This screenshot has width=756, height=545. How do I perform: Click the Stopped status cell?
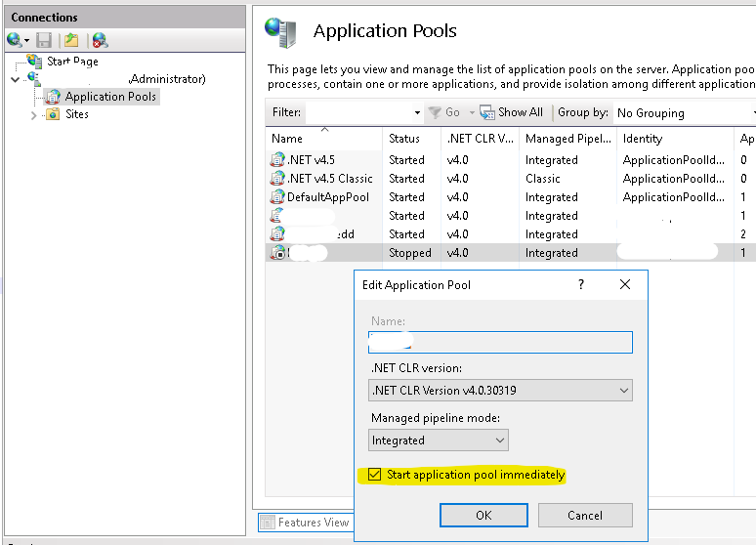pyautogui.click(x=410, y=253)
